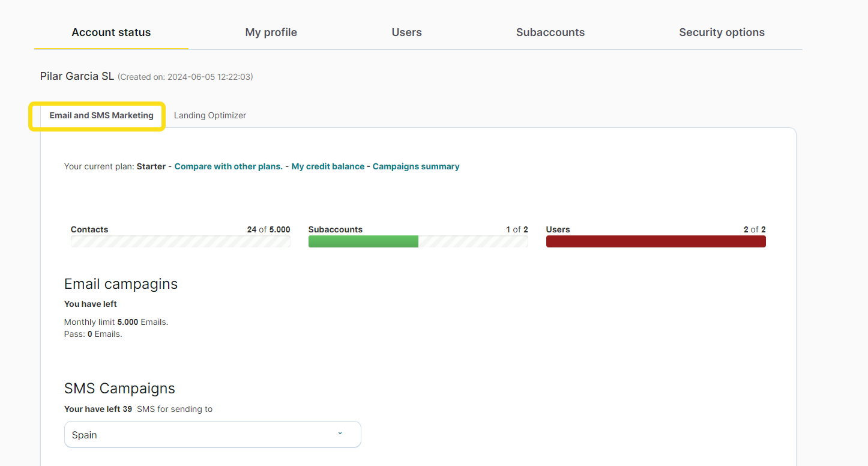Screen dimensions: 868x466
Task: Open the Users tab
Action: (406, 32)
